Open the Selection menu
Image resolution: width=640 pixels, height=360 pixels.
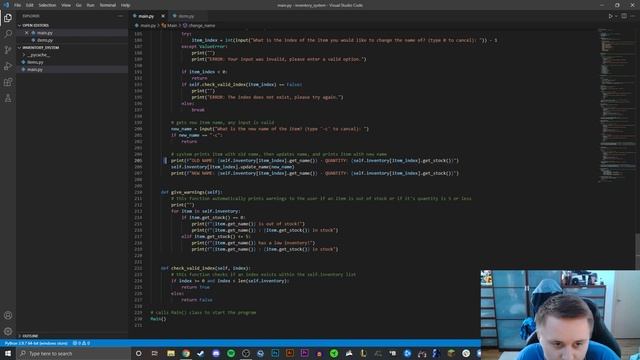click(47, 5)
